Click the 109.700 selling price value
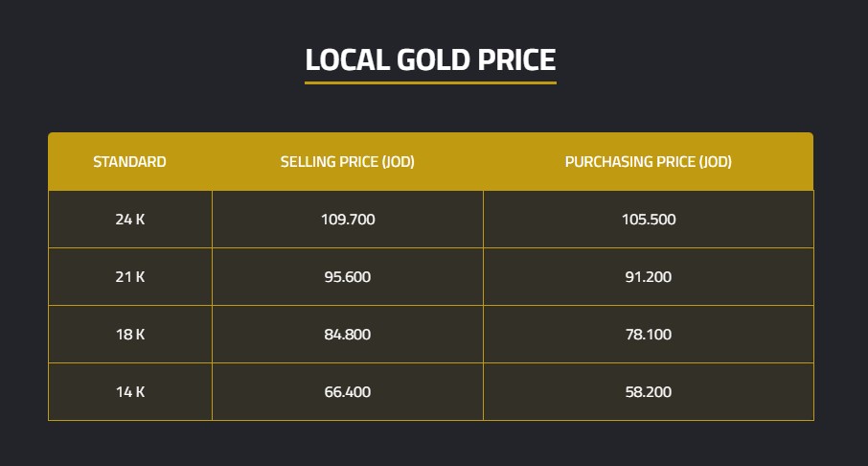Screen dimensions: 868x466 click(347, 220)
